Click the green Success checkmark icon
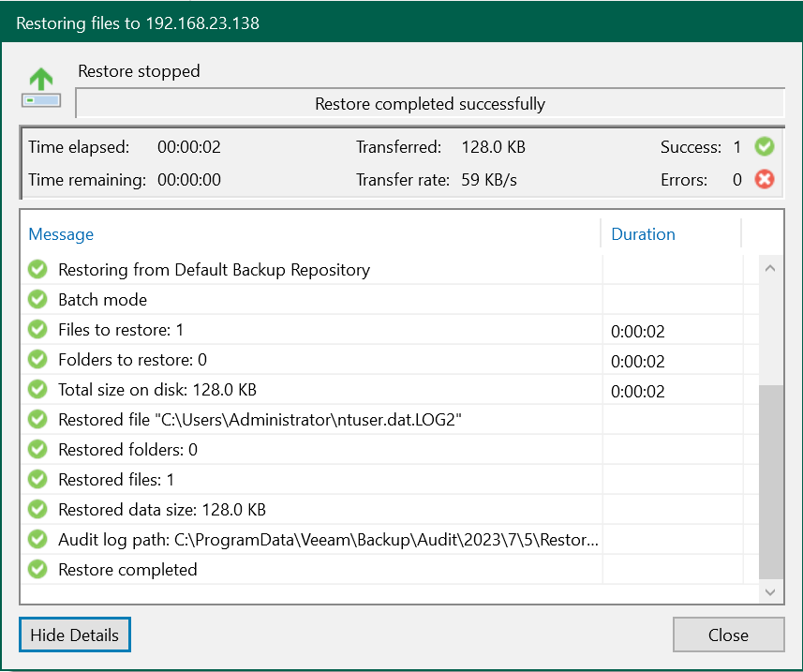Viewport: 803px width, 672px height. tap(765, 147)
